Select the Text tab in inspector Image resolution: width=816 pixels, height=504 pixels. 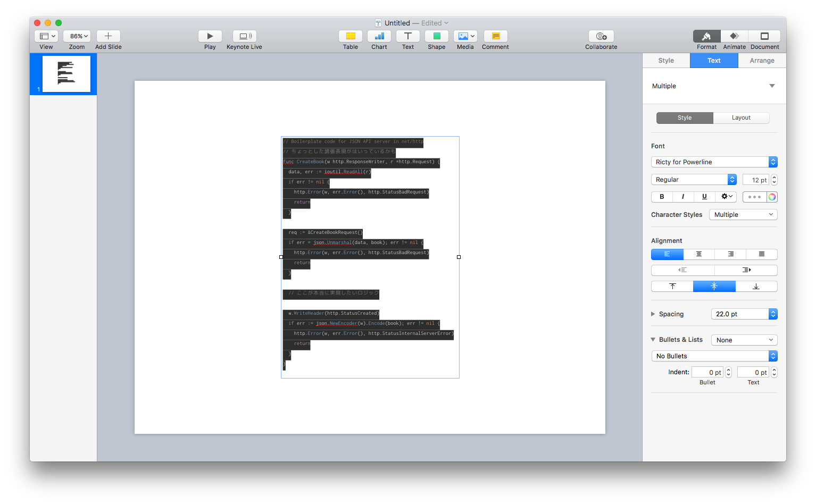click(714, 61)
